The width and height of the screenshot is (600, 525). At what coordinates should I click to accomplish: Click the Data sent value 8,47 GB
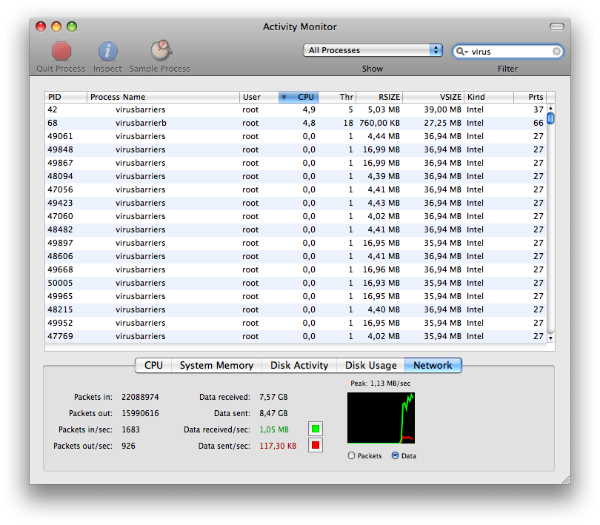[274, 413]
